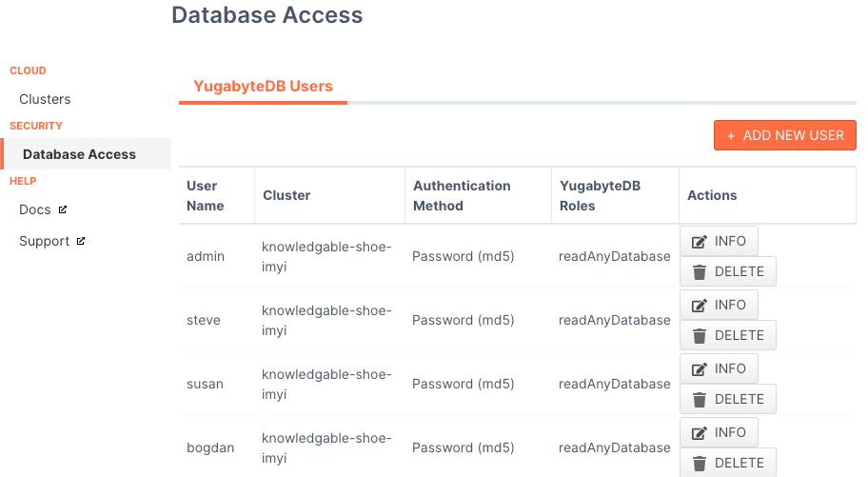
Task: Go to Clusters in the sidebar
Action: tap(45, 99)
